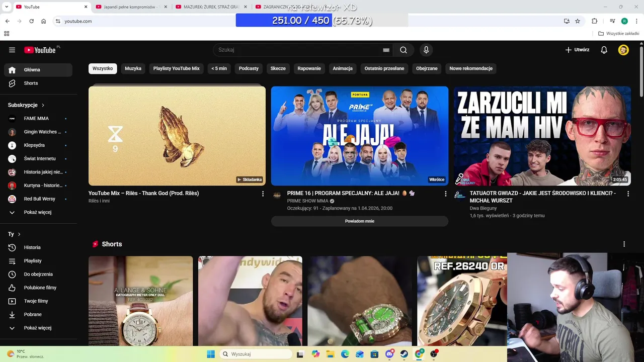The width and height of the screenshot is (644, 362).
Task: Select the Playlisty YouTube Mix chip
Action: click(177, 68)
